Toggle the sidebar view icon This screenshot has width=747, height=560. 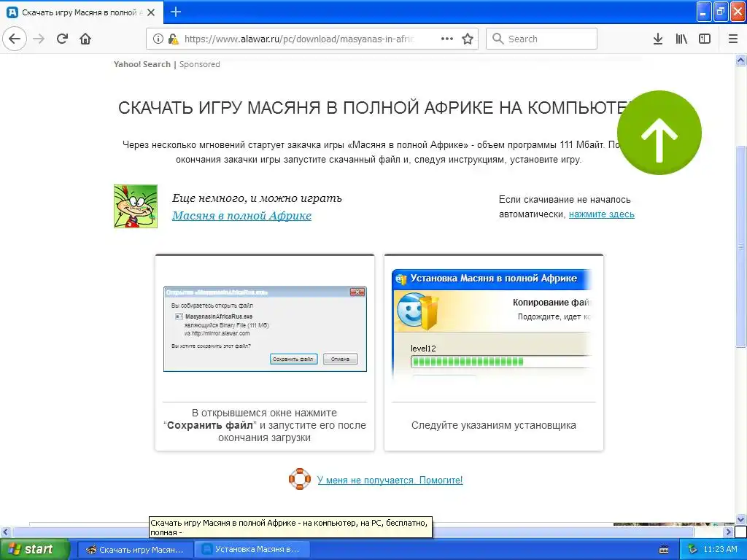(705, 39)
